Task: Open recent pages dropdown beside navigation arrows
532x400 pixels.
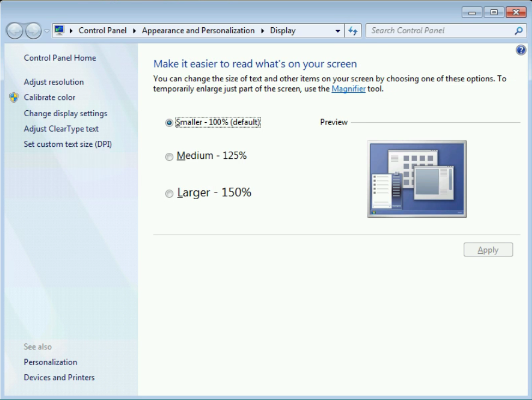Action: tap(47, 31)
